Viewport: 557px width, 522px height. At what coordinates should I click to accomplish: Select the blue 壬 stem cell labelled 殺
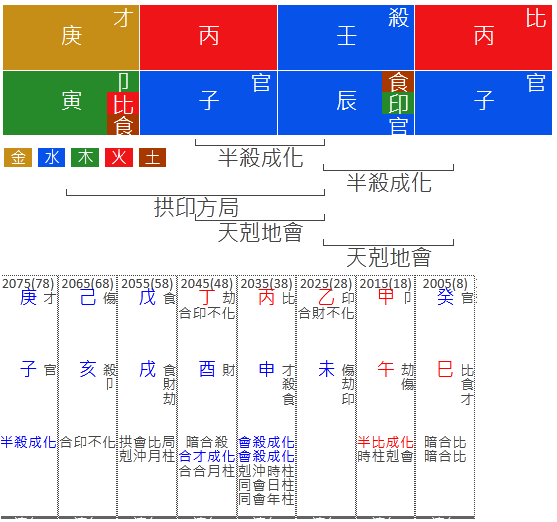[346, 37]
